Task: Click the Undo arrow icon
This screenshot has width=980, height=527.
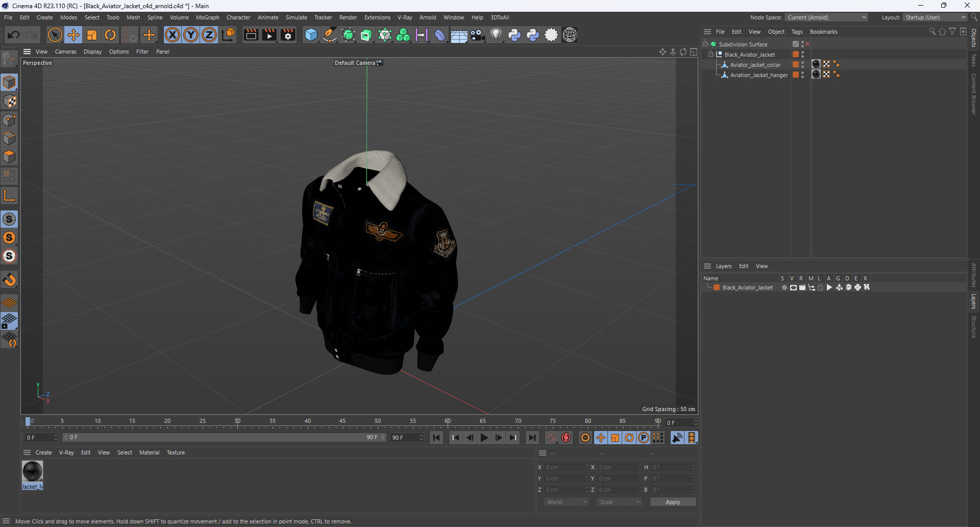Action: pos(14,35)
